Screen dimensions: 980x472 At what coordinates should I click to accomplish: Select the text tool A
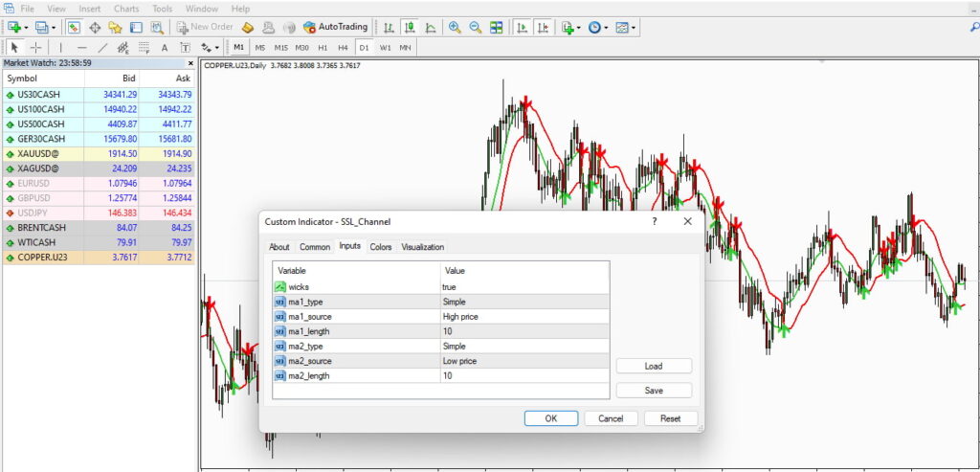tap(165, 48)
